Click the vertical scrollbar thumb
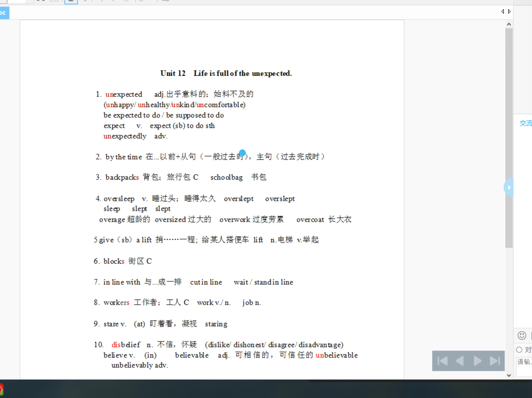 [509, 138]
